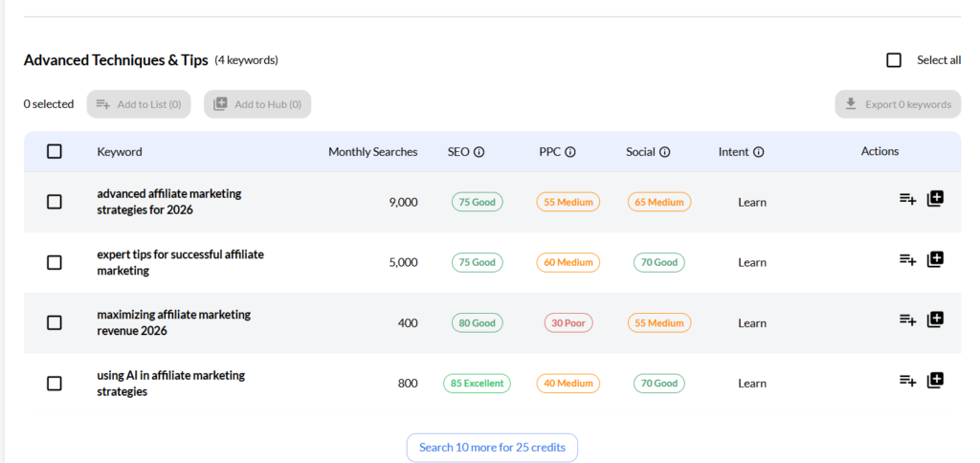Show the Social column info tooltip icon

(x=665, y=152)
